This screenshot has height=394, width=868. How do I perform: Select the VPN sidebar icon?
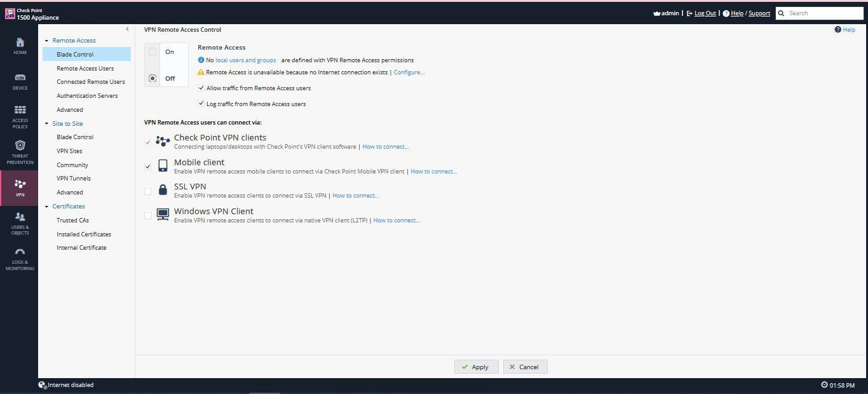pos(20,184)
